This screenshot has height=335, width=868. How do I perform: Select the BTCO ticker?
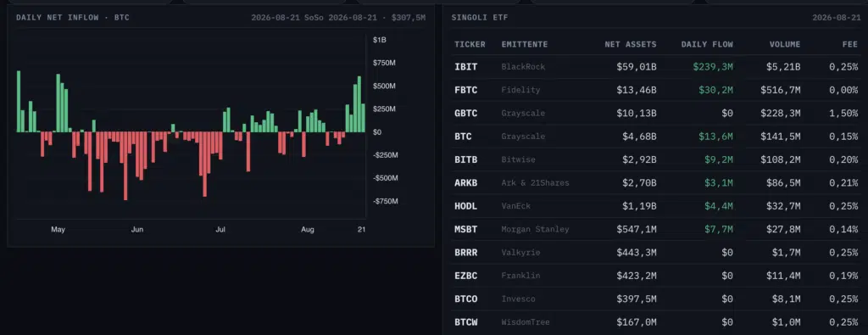click(466, 299)
